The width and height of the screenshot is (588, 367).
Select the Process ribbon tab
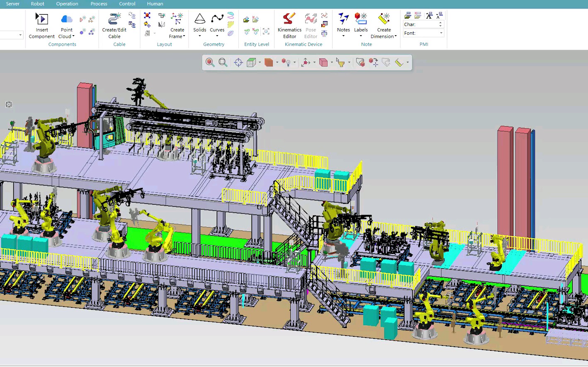click(x=99, y=4)
